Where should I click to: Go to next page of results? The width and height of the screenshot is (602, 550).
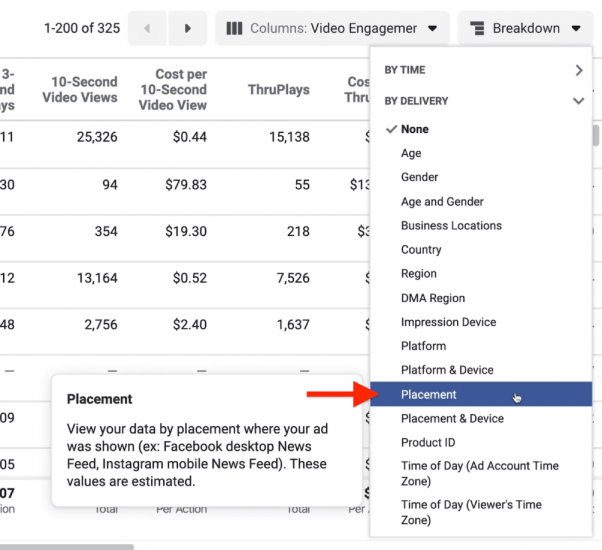point(187,28)
